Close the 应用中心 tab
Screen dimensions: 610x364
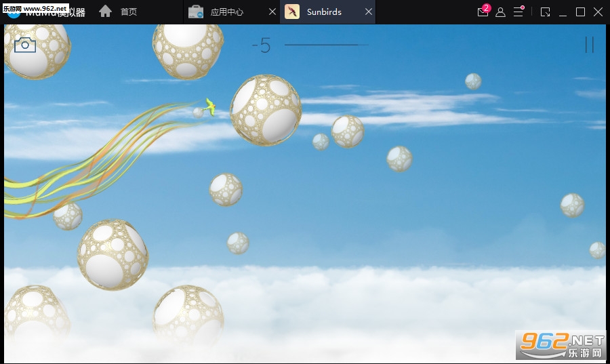tap(272, 12)
